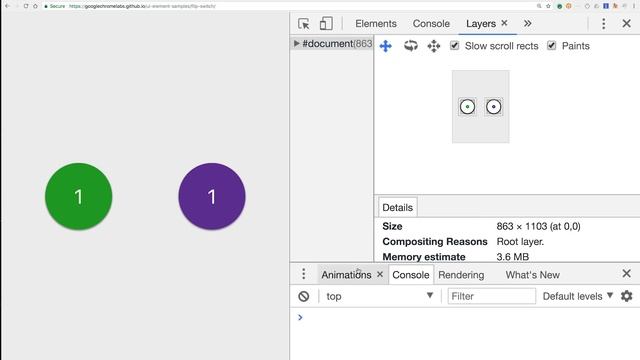Clear the console with the ban icon
The image size is (640, 360).
click(304, 296)
